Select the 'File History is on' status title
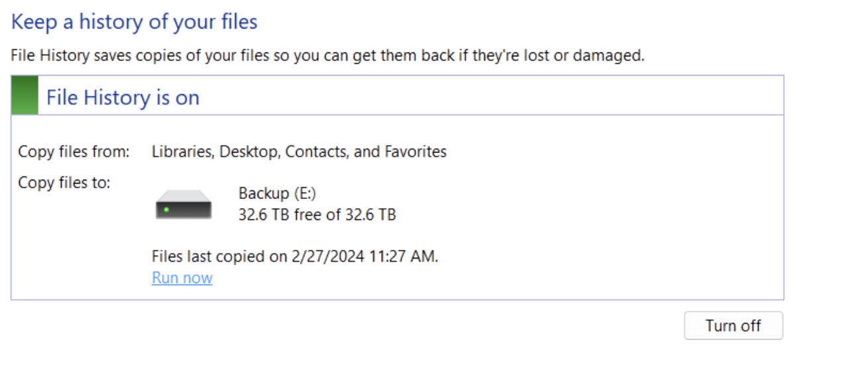 click(123, 98)
